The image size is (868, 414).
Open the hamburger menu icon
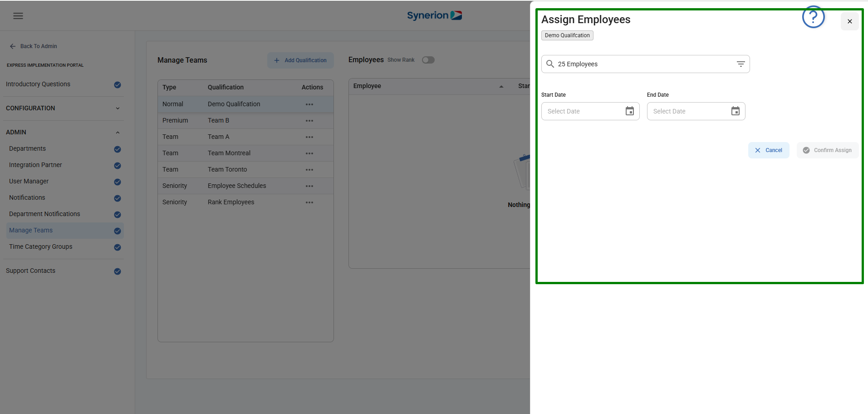(18, 16)
